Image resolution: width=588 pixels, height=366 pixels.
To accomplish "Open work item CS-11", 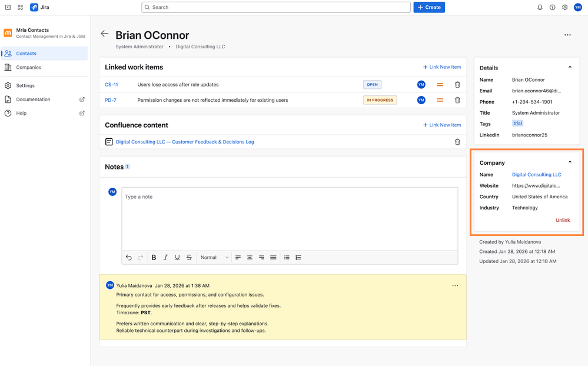I will (111, 85).
